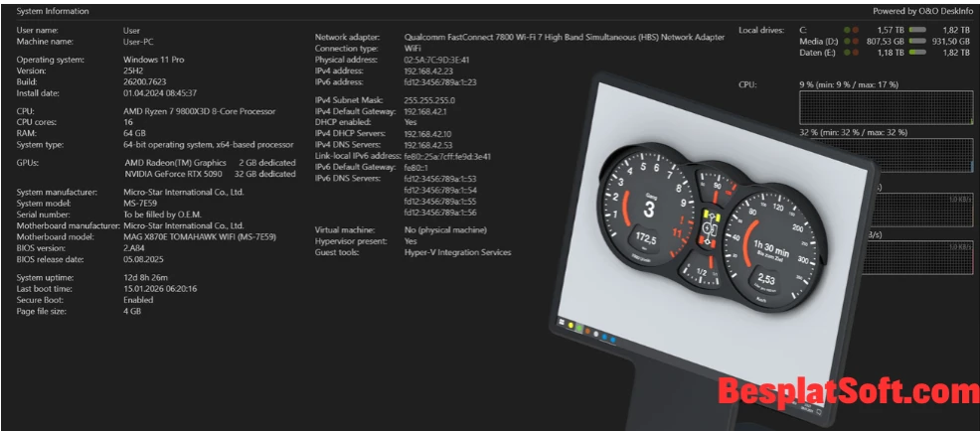Click the System Information title
980x431 pixels.
pos(53,11)
